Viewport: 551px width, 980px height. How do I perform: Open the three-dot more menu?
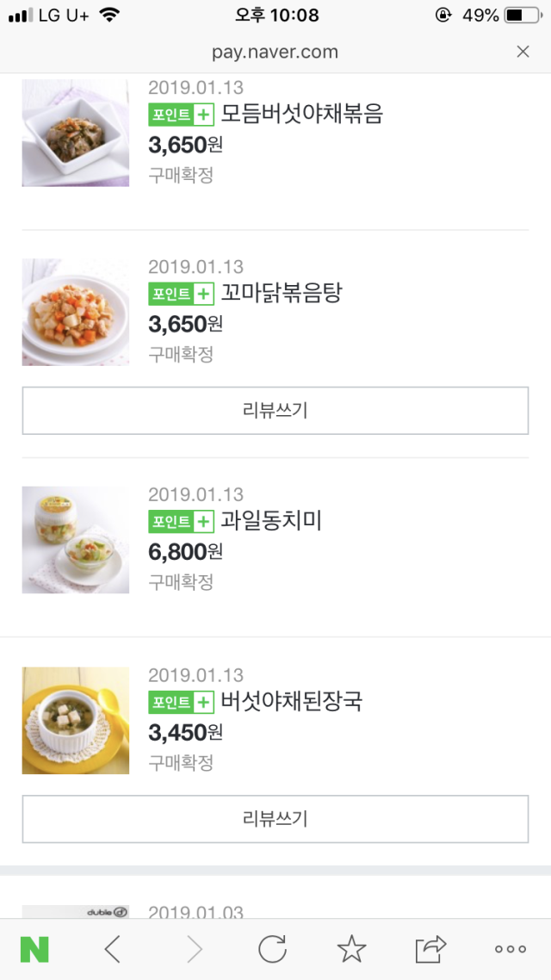click(511, 950)
